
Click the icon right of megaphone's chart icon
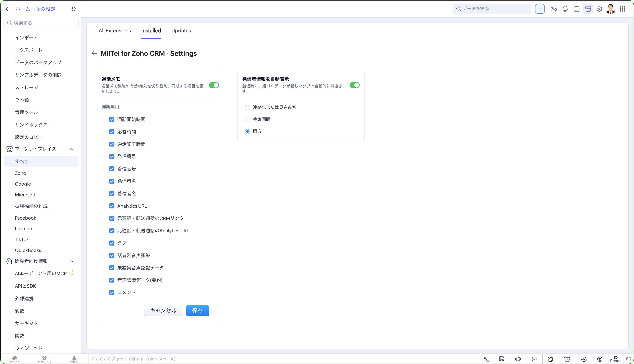[x=550, y=359]
